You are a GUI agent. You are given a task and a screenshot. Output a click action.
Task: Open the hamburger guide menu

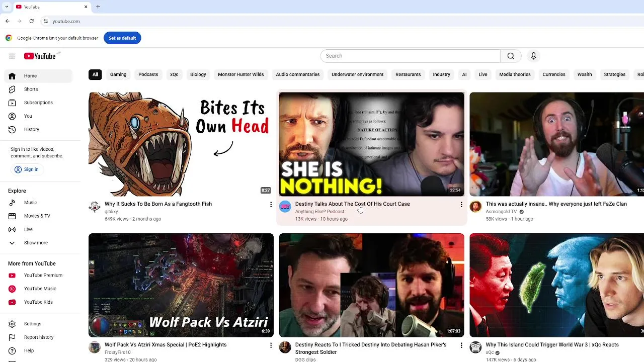point(12,56)
